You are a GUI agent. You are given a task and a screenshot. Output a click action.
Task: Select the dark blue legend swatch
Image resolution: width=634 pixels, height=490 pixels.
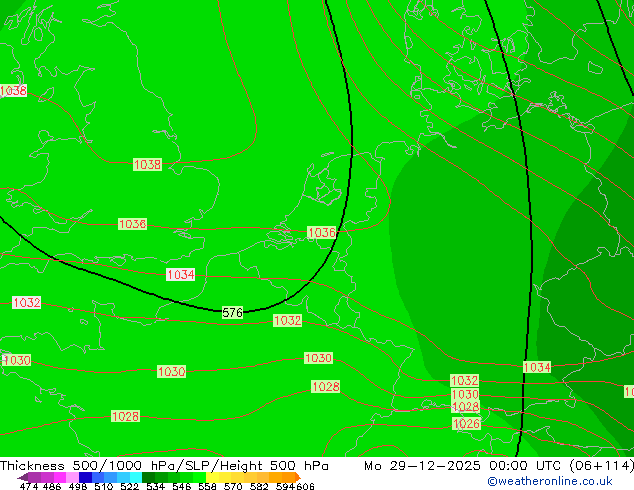(x=85, y=477)
